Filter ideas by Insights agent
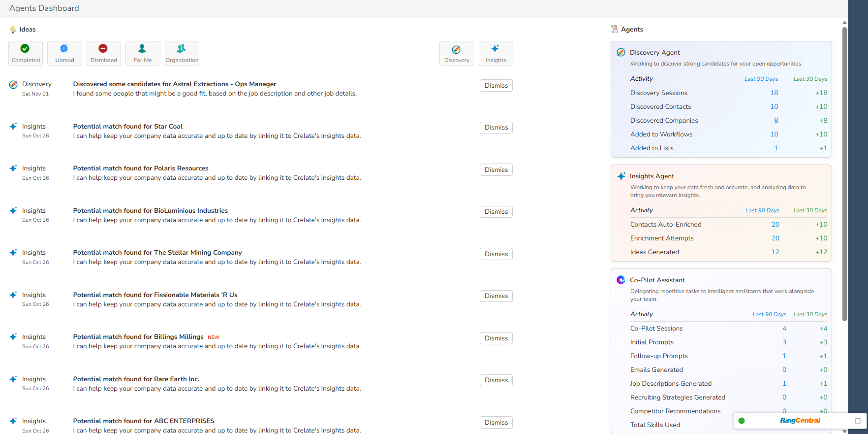The width and height of the screenshot is (868, 434). [x=496, y=53]
